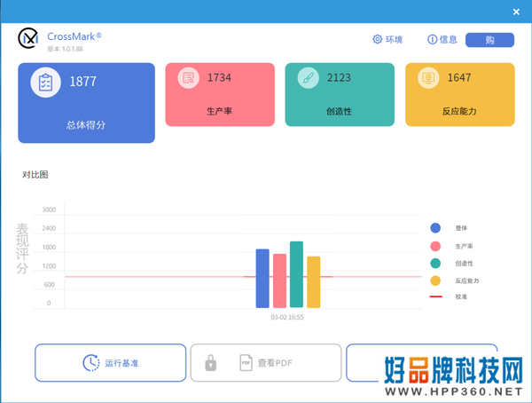Click the 反应能力 card monitor icon
This screenshot has height=403, width=532.
[428, 78]
